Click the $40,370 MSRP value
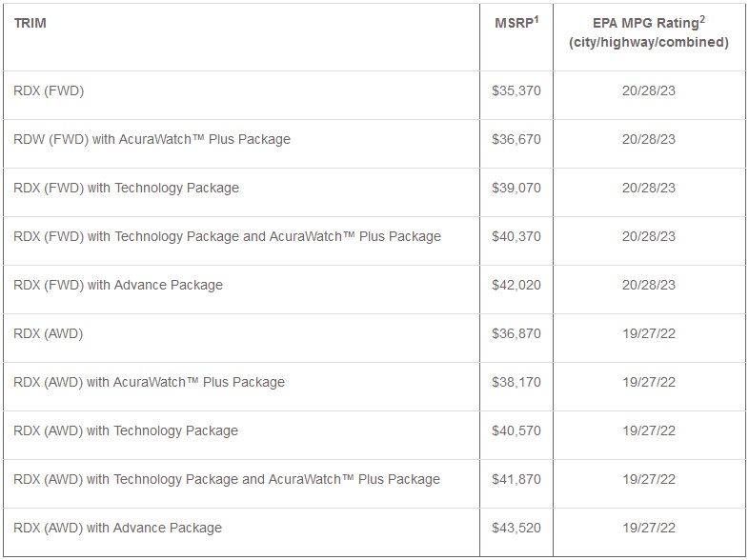Screen dimensions: 749x560 pyautogui.click(x=516, y=236)
